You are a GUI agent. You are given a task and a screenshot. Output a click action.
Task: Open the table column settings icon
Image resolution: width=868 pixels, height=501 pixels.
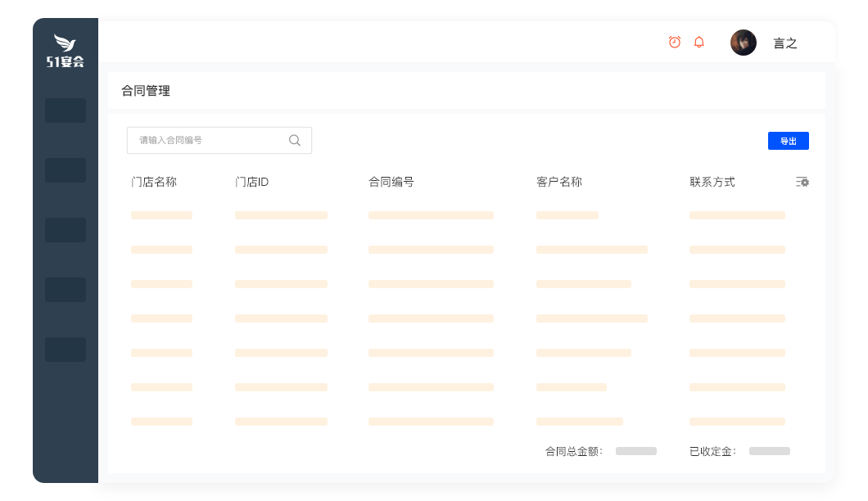click(802, 182)
